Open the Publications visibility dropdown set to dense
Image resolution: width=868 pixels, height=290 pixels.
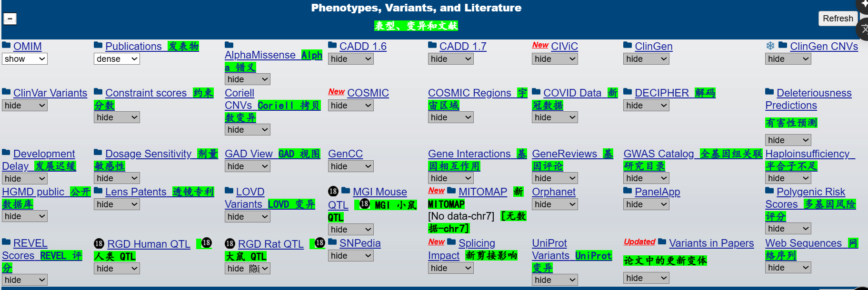pos(117,59)
